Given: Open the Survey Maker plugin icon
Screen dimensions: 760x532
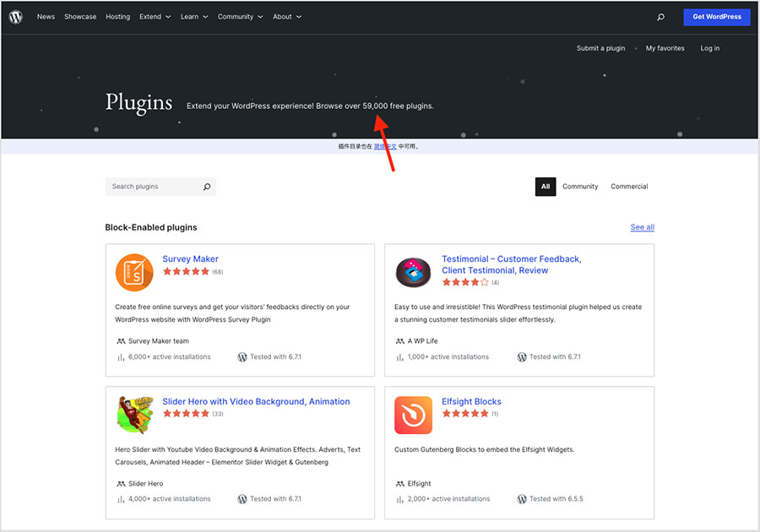Looking at the screenshot, I should tap(134, 272).
